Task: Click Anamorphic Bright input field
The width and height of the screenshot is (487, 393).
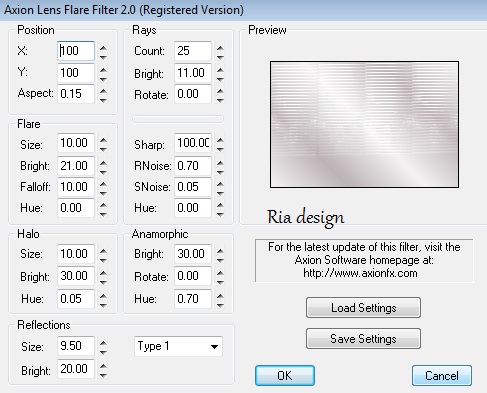Action: pos(193,254)
